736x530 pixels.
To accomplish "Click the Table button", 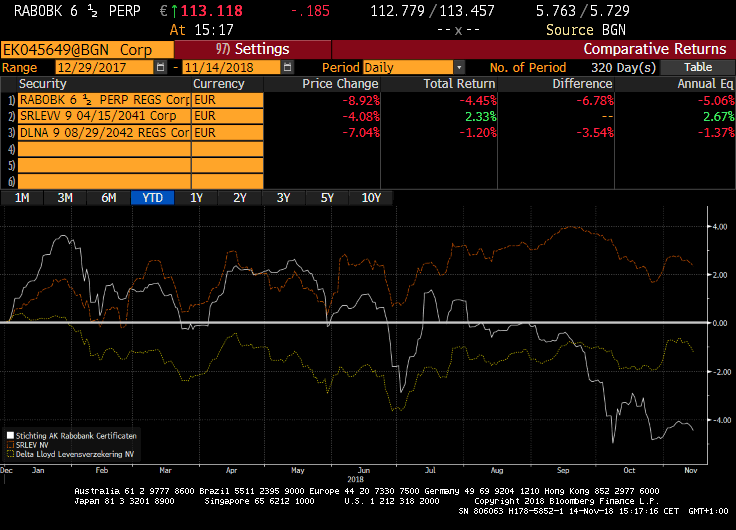I will 698,67.
